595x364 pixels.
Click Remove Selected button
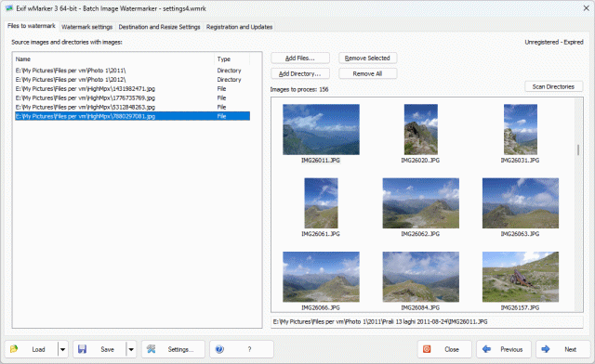[x=368, y=58]
